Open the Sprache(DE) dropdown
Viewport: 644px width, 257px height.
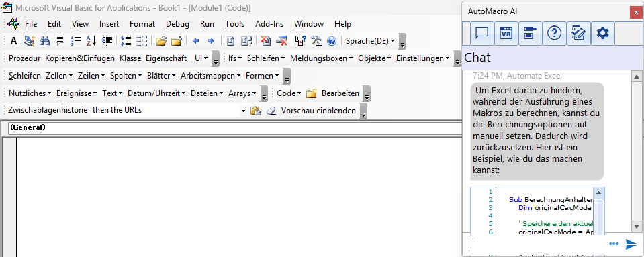click(370, 41)
